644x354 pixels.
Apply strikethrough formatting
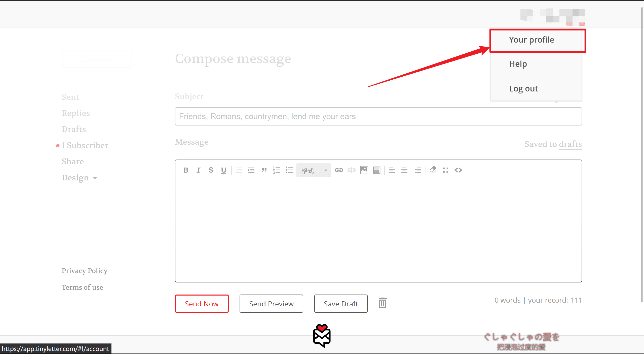click(x=211, y=170)
